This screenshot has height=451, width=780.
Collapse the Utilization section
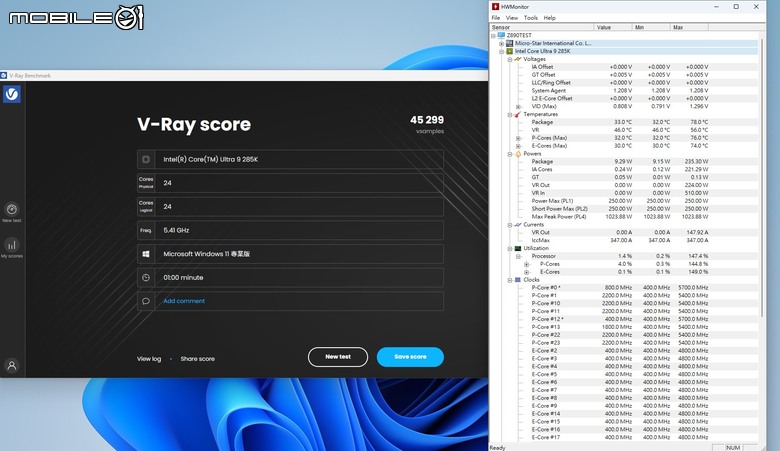[x=510, y=249]
